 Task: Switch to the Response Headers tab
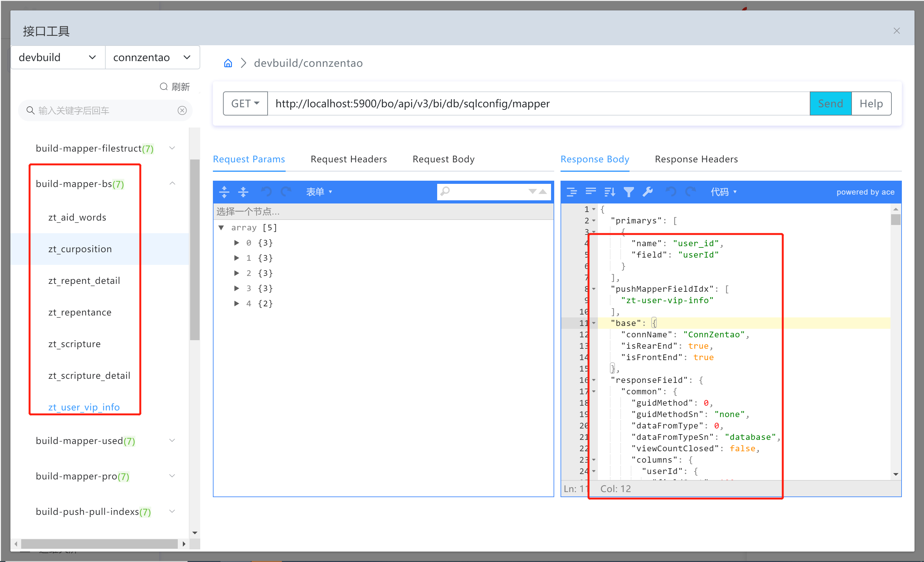(696, 159)
